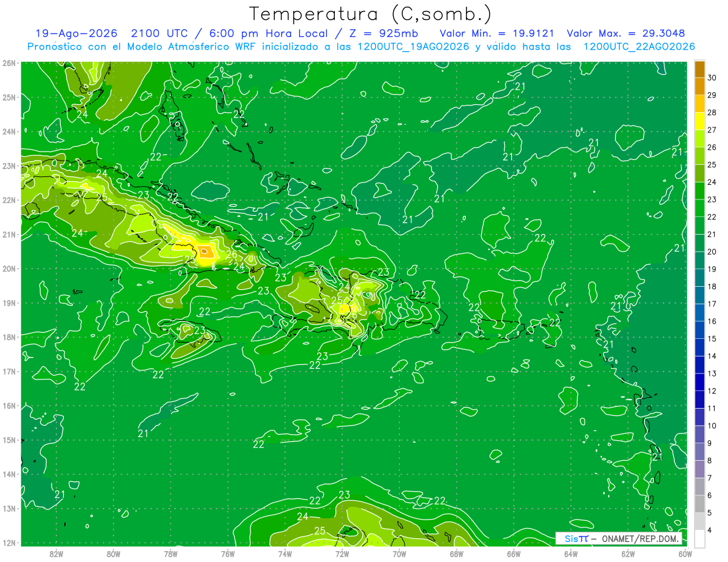The height and width of the screenshot is (562, 728).
Task: Click longitude axis label "74W"
Action: (285, 554)
